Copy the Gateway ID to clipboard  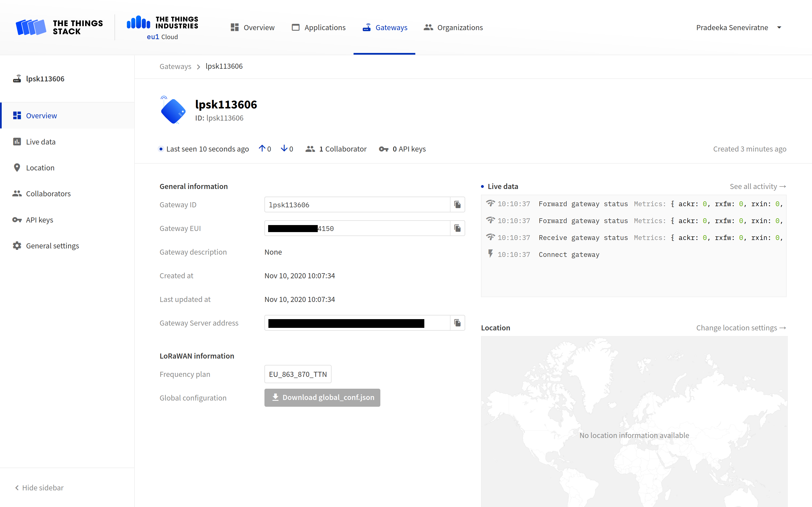[x=457, y=204]
